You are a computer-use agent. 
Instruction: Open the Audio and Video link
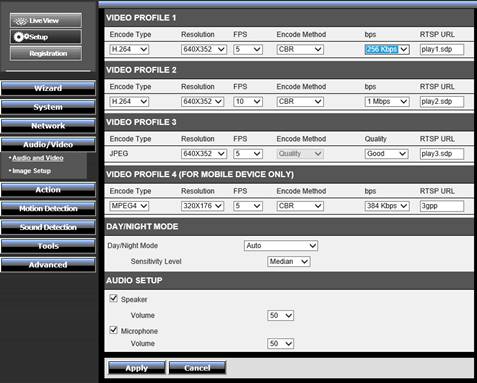tap(38, 158)
